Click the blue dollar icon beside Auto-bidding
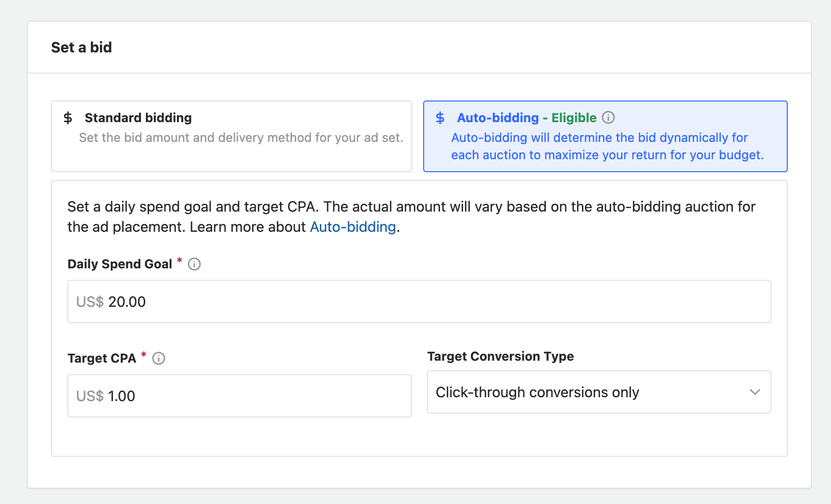831x504 pixels. [440, 118]
